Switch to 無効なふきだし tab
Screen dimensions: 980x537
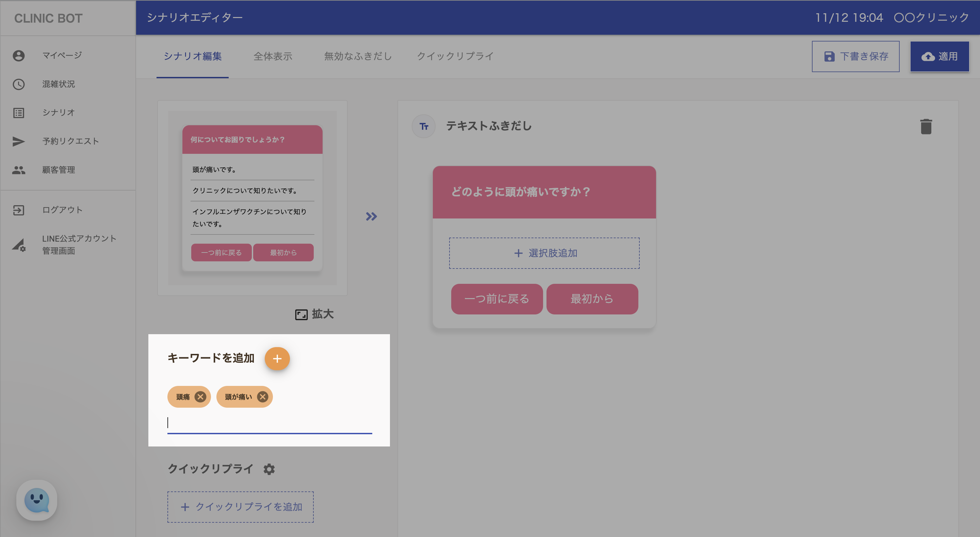click(x=358, y=56)
